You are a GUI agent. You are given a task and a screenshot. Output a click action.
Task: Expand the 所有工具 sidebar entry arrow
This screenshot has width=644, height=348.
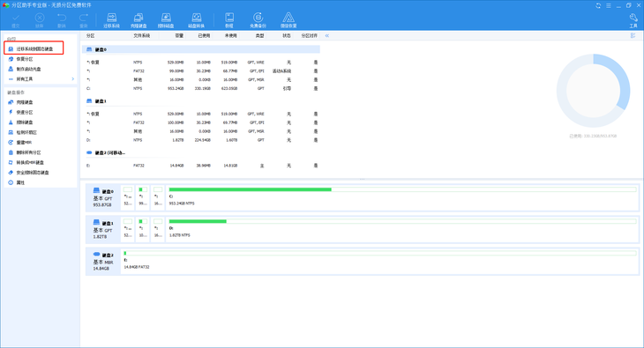72,78
